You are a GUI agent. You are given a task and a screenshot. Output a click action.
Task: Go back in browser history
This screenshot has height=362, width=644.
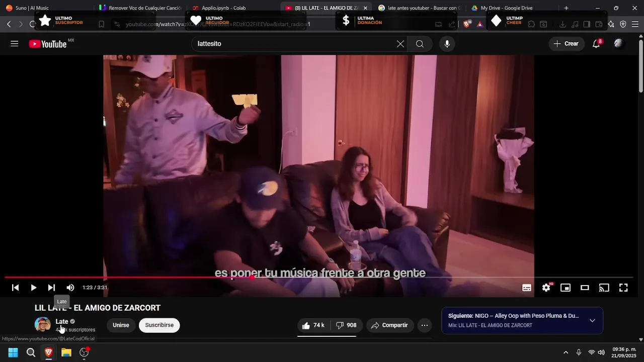[9, 24]
